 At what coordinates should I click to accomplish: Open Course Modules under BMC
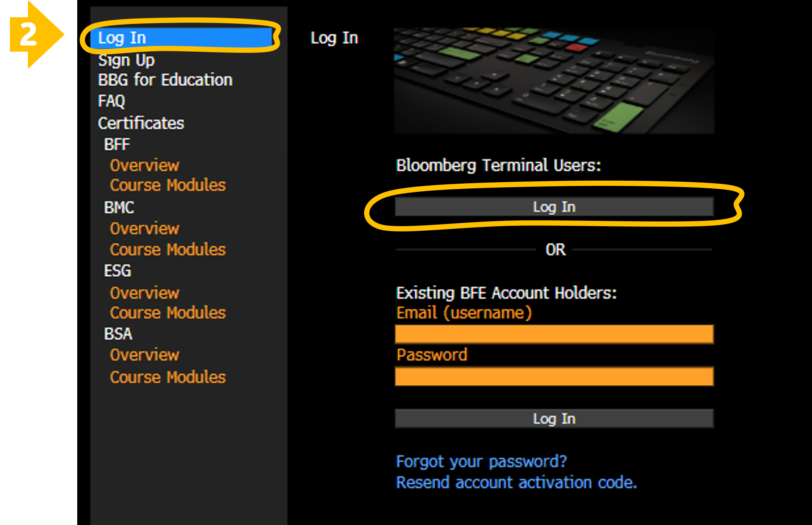tap(168, 249)
